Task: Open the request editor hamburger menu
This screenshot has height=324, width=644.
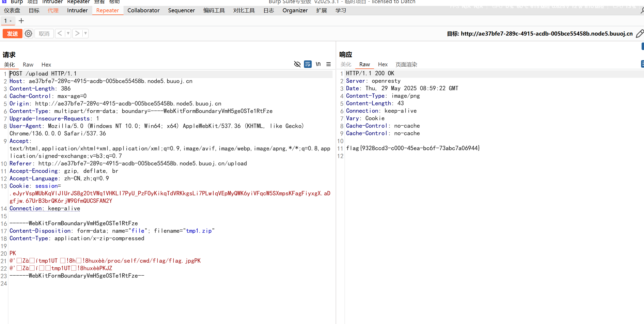Action: [x=329, y=64]
